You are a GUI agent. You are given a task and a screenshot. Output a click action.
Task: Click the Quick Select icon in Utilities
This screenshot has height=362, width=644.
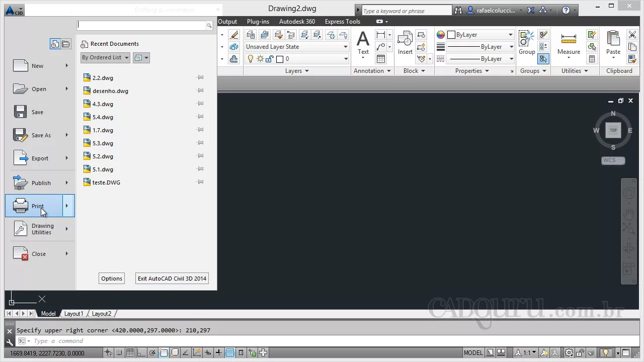pos(592,35)
